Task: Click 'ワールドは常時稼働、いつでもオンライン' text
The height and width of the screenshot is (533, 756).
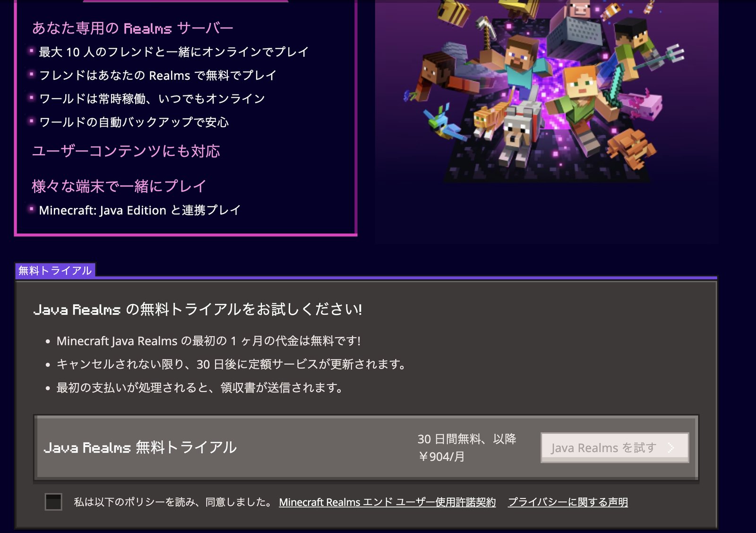Action: click(152, 99)
